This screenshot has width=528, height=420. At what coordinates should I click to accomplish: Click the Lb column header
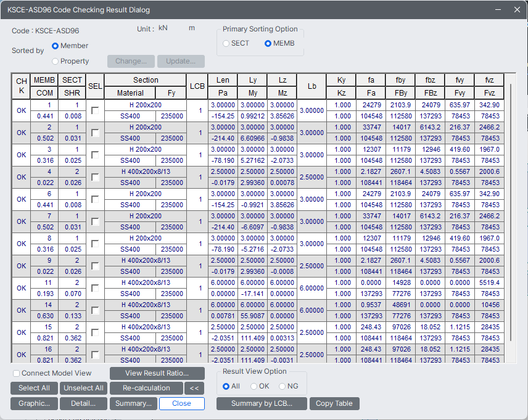(312, 86)
